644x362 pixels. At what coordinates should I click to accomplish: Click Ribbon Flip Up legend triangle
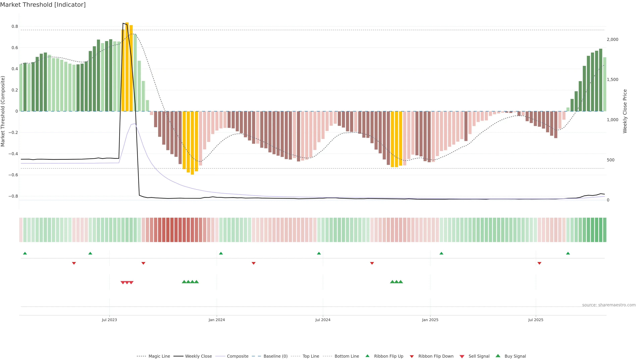point(367,356)
